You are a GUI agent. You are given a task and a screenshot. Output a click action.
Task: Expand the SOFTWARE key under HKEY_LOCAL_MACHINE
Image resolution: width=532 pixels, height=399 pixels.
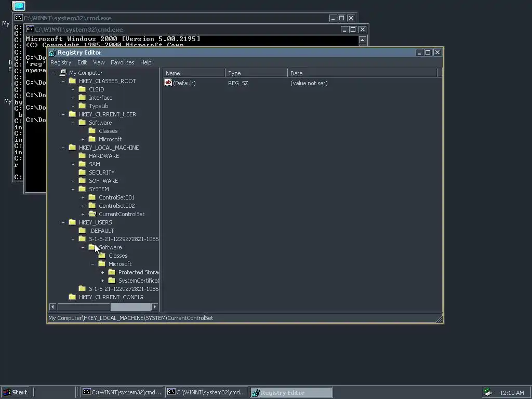tap(73, 181)
